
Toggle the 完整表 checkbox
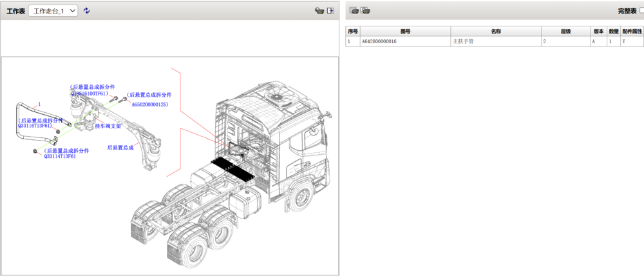[x=641, y=11]
